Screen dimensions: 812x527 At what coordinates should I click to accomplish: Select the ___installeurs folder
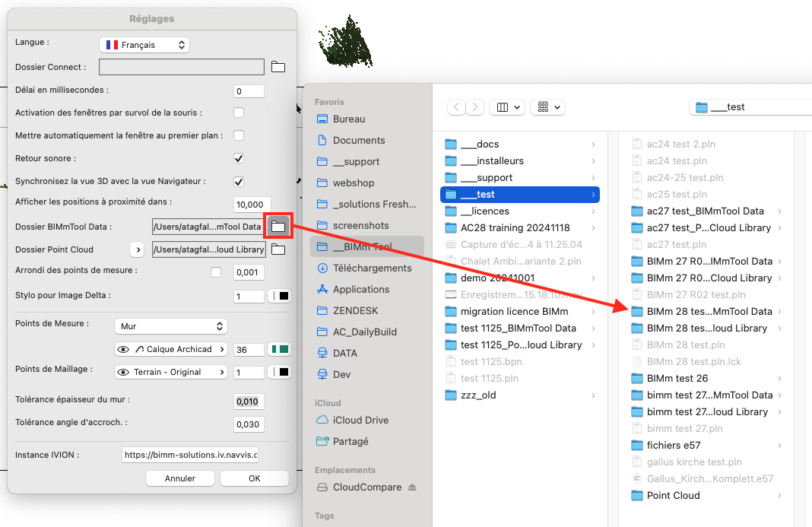(x=520, y=160)
